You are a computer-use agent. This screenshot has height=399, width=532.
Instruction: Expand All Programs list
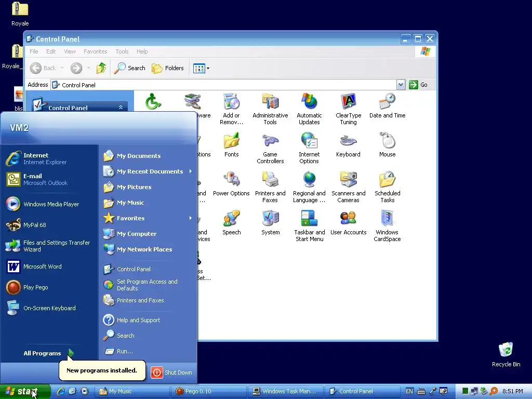48,353
